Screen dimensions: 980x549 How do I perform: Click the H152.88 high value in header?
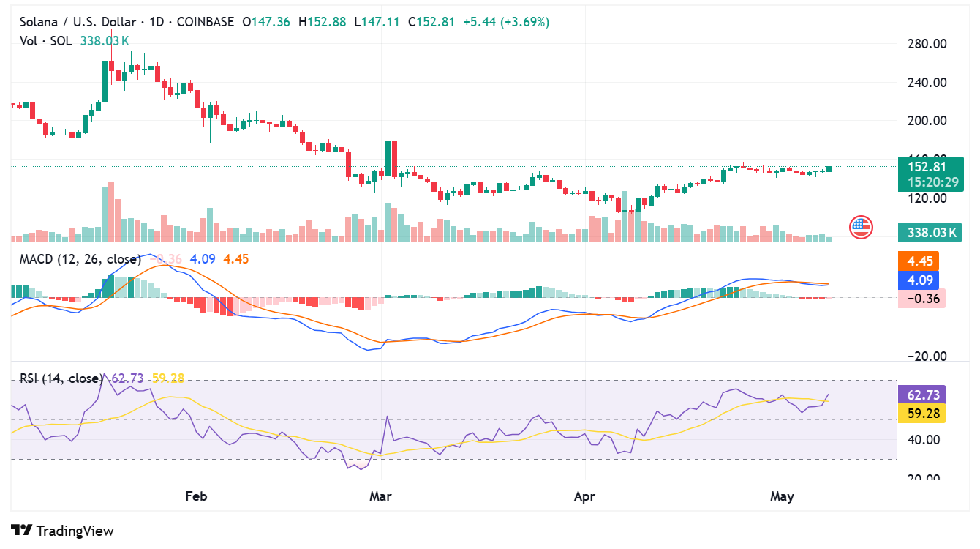(x=323, y=22)
